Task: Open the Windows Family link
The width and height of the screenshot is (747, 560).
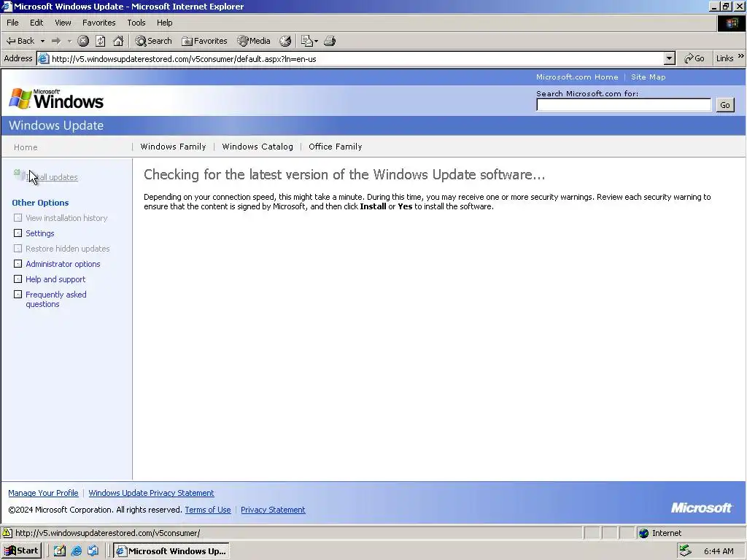Action: pyautogui.click(x=173, y=147)
